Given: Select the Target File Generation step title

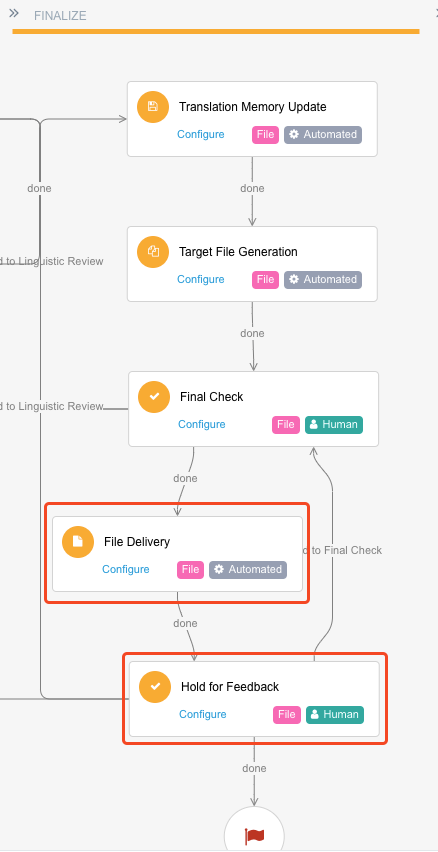Looking at the screenshot, I should point(239,252).
